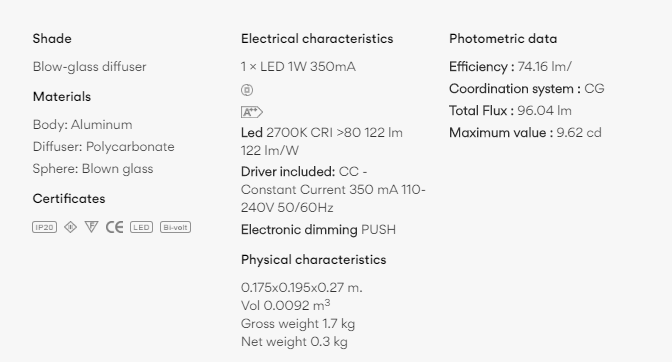Click the CE marking icon
The image size is (672, 362).
[x=114, y=227]
